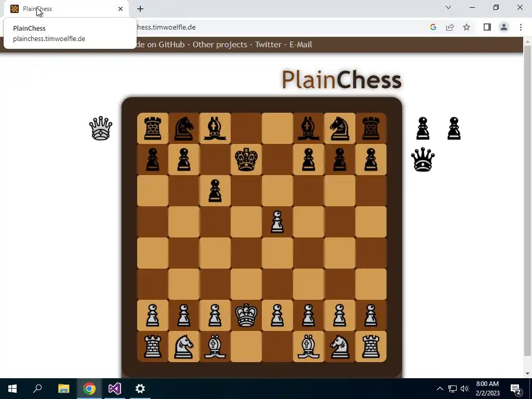Image resolution: width=532 pixels, height=399 pixels.
Task: Open the E-Mail link
Action: click(301, 45)
